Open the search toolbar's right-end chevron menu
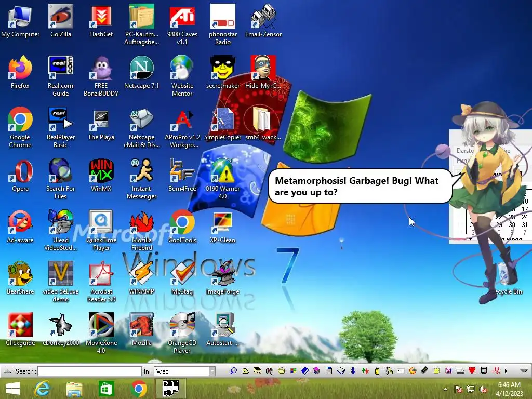The image size is (532, 399). [524, 371]
